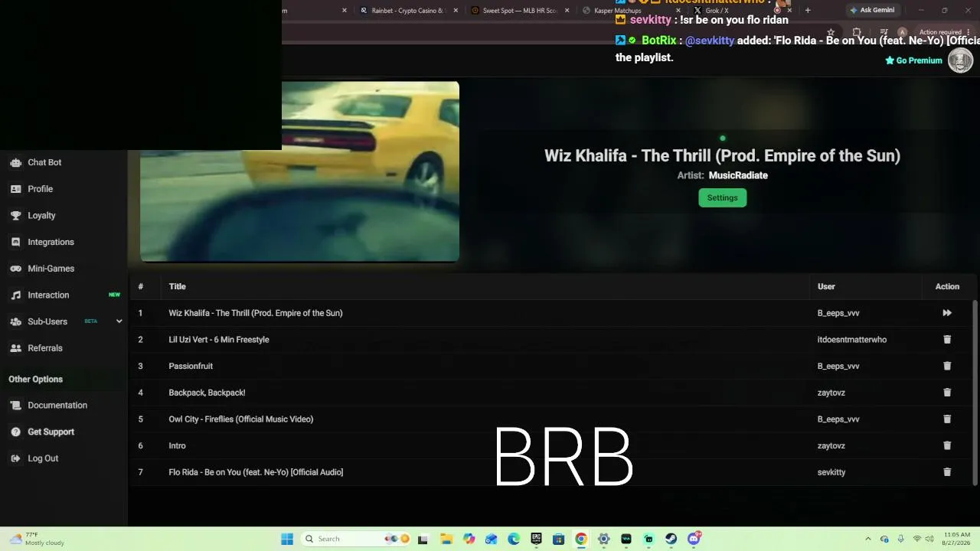Viewport: 980px width, 551px height.
Task: Select the Integrations sidebar icon
Action: coord(15,242)
